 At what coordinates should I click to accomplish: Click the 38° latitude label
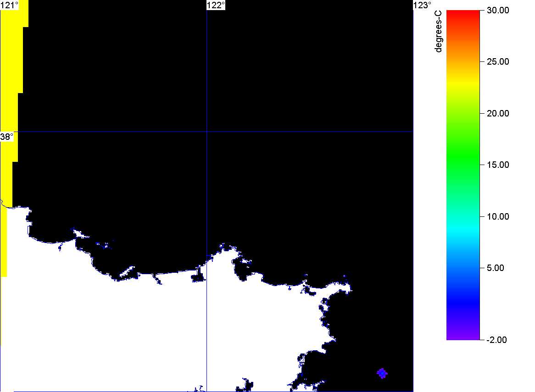point(7,137)
